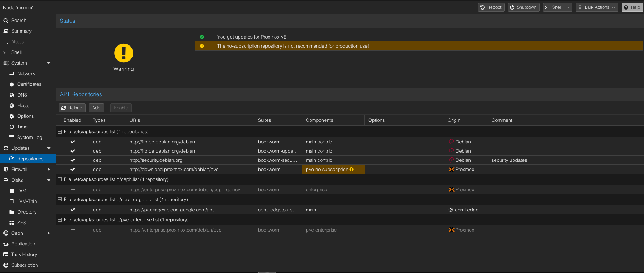Click enabled checkmark for download.proxmox.com repository
The width and height of the screenshot is (644, 273).
[73, 170]
